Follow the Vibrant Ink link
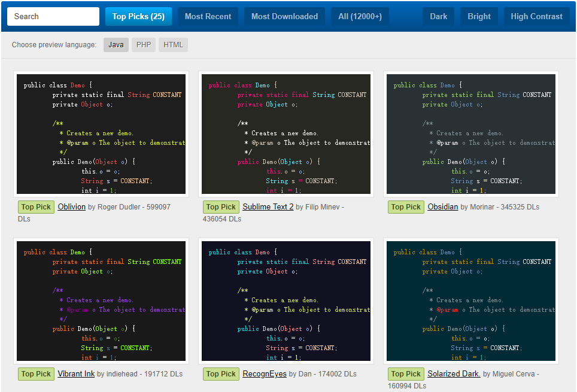577x392 pixels. coord(76,374)
